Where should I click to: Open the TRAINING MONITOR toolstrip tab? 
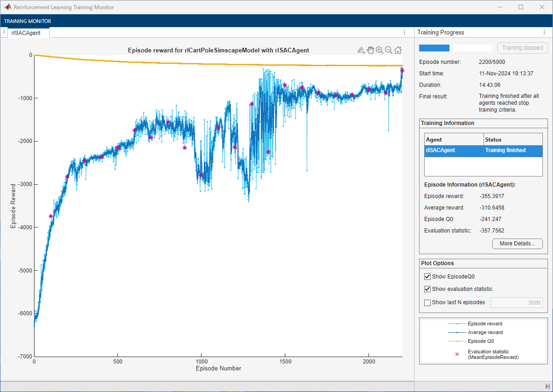pyautogui.click(x=28, y=21)
